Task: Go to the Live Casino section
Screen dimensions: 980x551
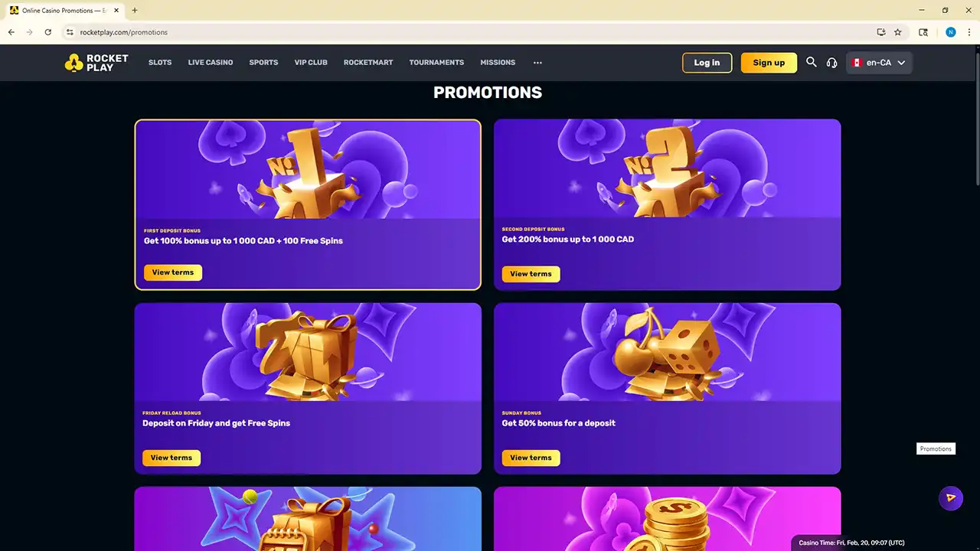Action: click(x=211, y=63)
